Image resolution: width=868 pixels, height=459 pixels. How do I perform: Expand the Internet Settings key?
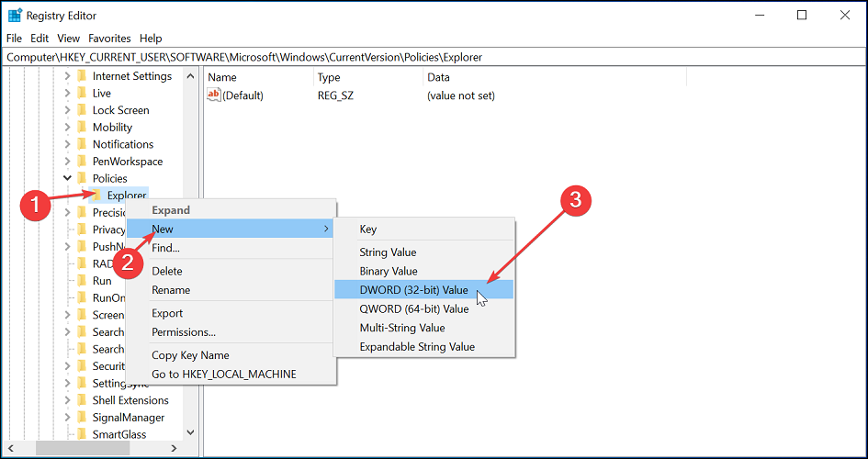68,76
